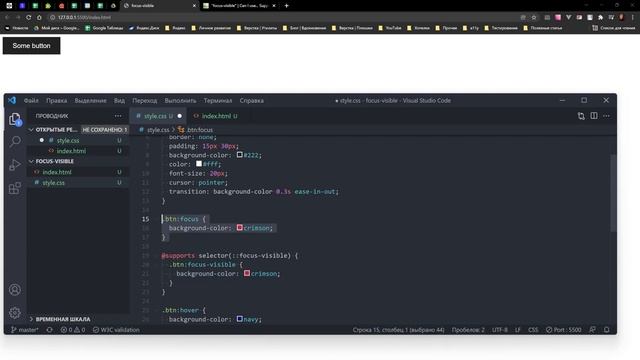The image size is (640, 360).
Task: Click crimson swatch in focus-visible rule
Action: [247, 273]
